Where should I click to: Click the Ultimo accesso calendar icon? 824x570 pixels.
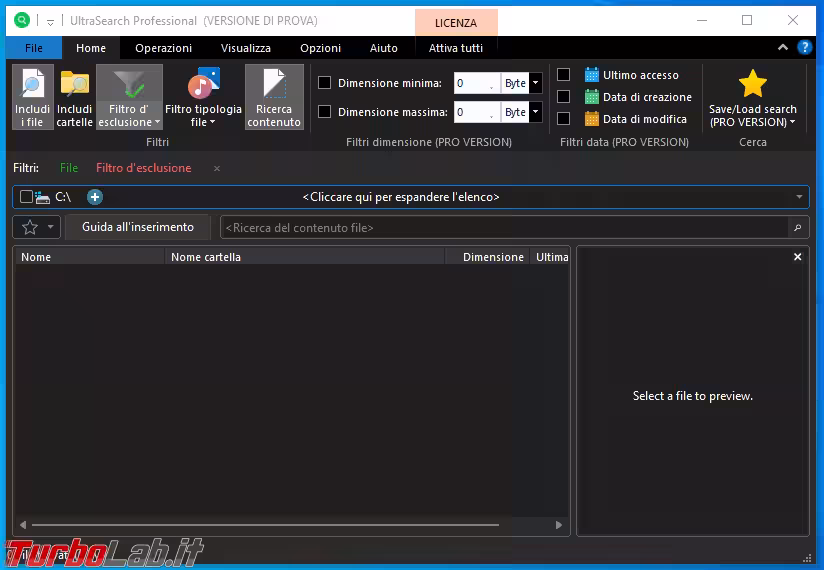pyautogui.click(x=592, y=75)
